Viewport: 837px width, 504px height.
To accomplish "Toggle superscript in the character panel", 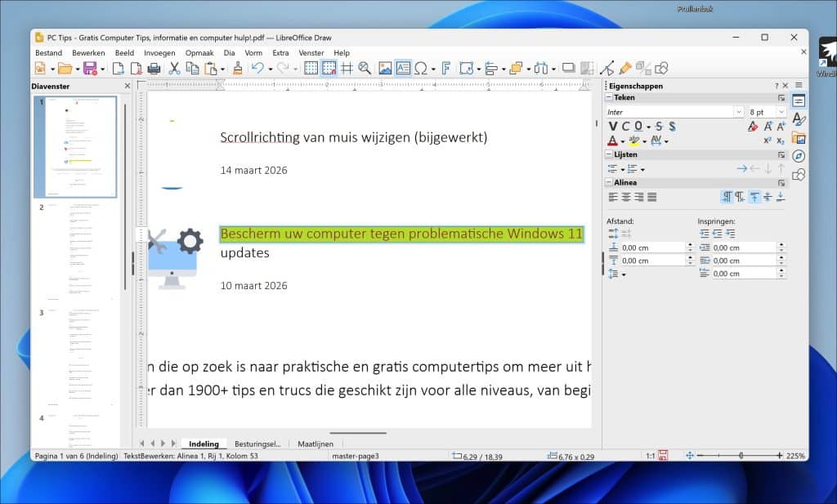I will (x=768, y=140).
